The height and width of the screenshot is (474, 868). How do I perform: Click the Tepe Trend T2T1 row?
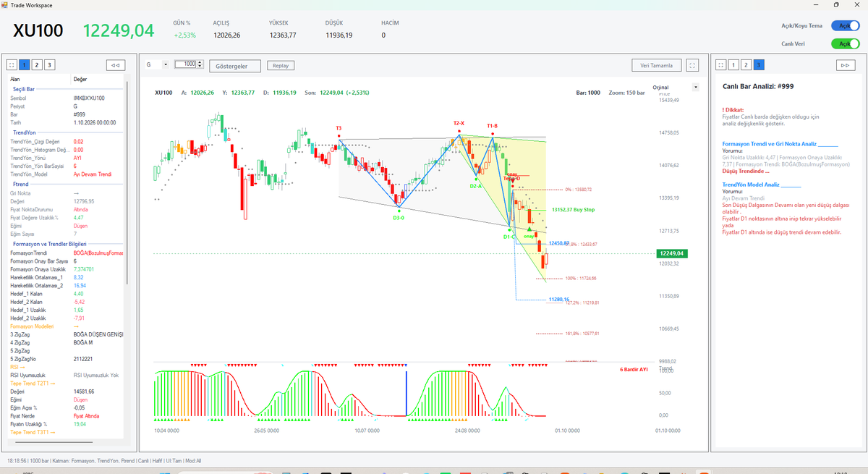click(66, 383)
